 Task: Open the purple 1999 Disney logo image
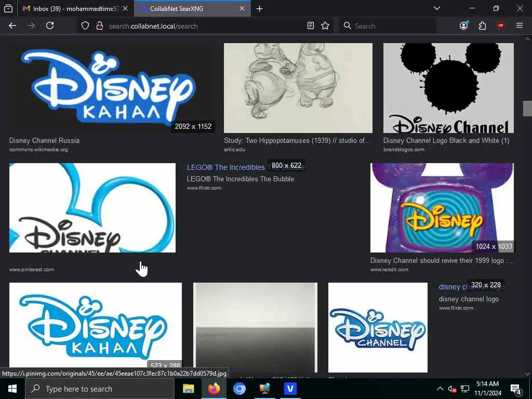(x=442, y=208)
